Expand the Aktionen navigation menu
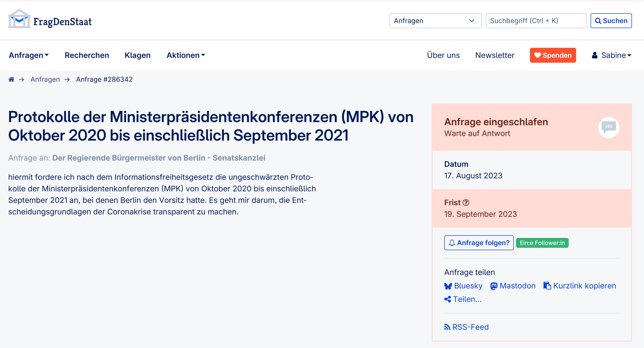The image size is (644, 348). click(186, 55)
